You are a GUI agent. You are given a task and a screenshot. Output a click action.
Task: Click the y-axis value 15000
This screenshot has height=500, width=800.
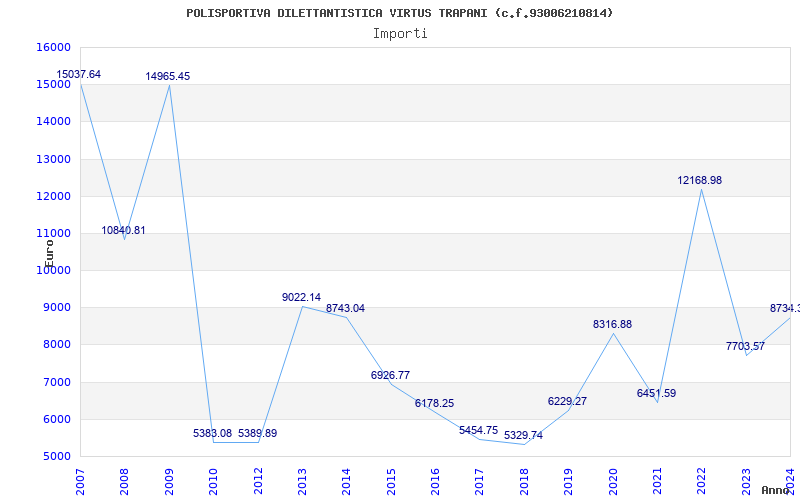point(54,85)
